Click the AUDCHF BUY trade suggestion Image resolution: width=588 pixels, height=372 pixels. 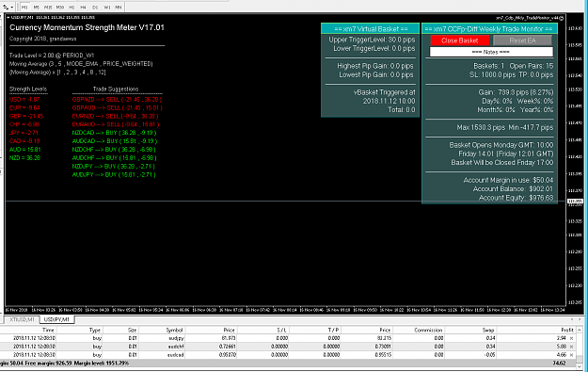click(114, 157)
